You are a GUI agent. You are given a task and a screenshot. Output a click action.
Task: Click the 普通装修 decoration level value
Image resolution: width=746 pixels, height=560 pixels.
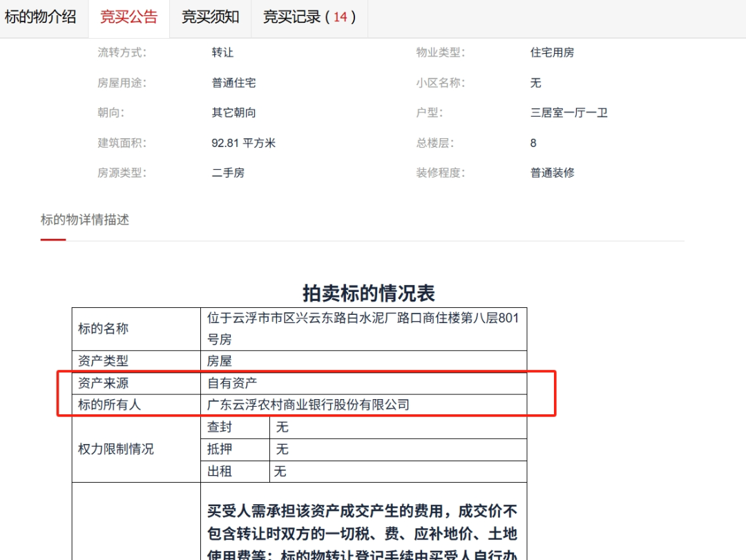(552, 173)
